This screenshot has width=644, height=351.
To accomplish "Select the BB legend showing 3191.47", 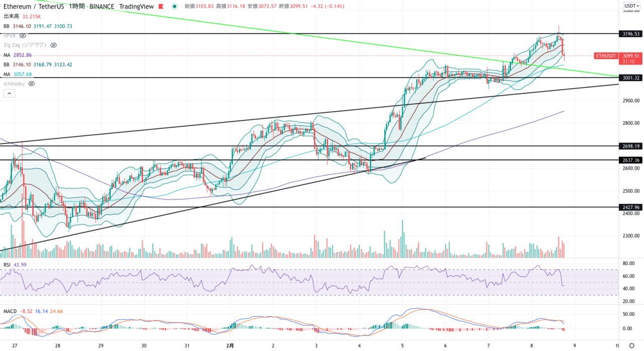I will pyautogui.click(x=38, y=26).
